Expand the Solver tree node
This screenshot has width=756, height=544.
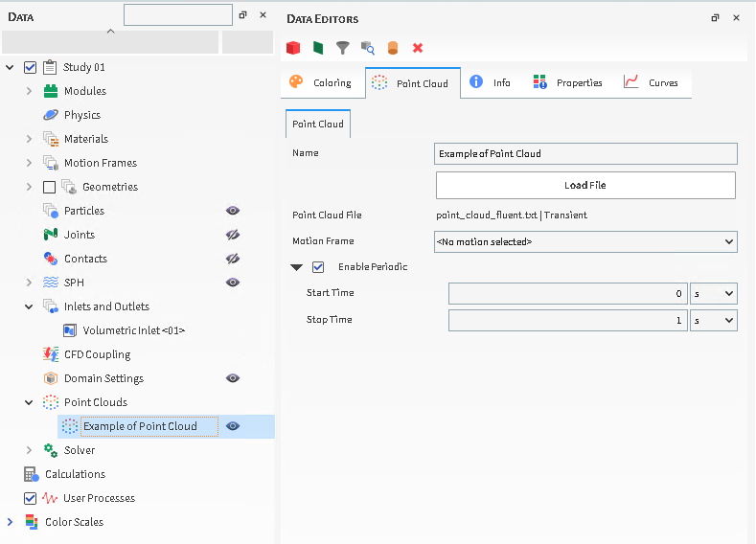click(29, 450)
